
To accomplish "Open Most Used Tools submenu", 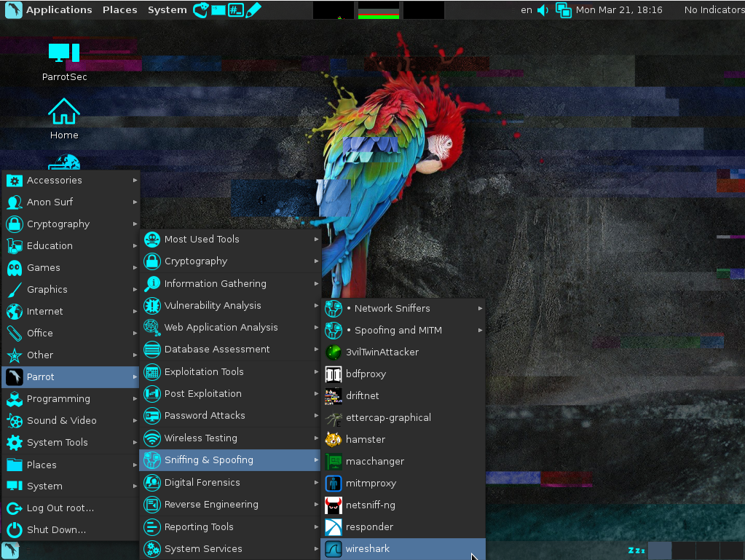I will [230, 239].
